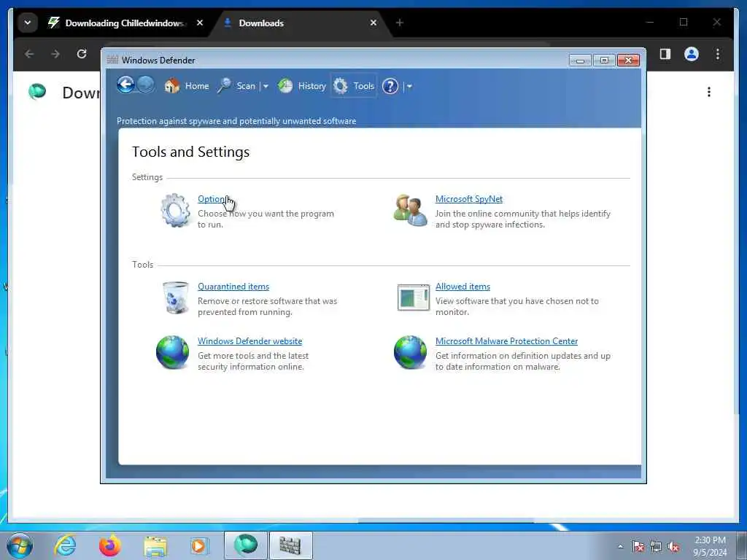Close the Windows Defender window
The image size is (747, 560).
[628, 61]
